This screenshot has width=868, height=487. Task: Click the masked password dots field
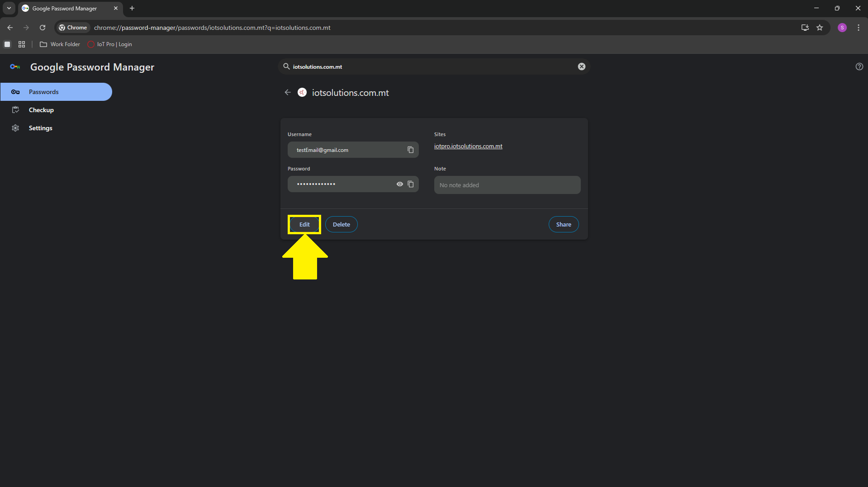[x=353, y=184]
